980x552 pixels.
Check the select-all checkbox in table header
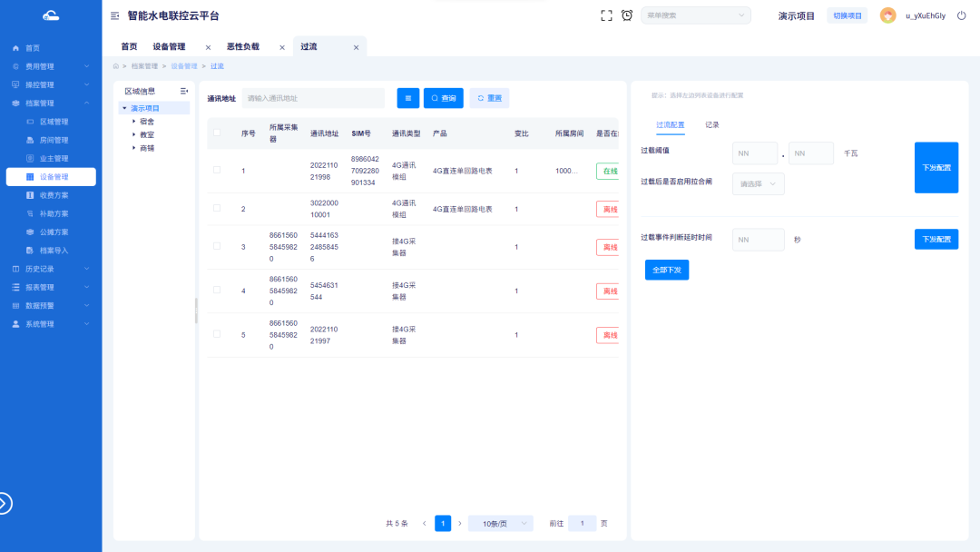tap(216, 133)
